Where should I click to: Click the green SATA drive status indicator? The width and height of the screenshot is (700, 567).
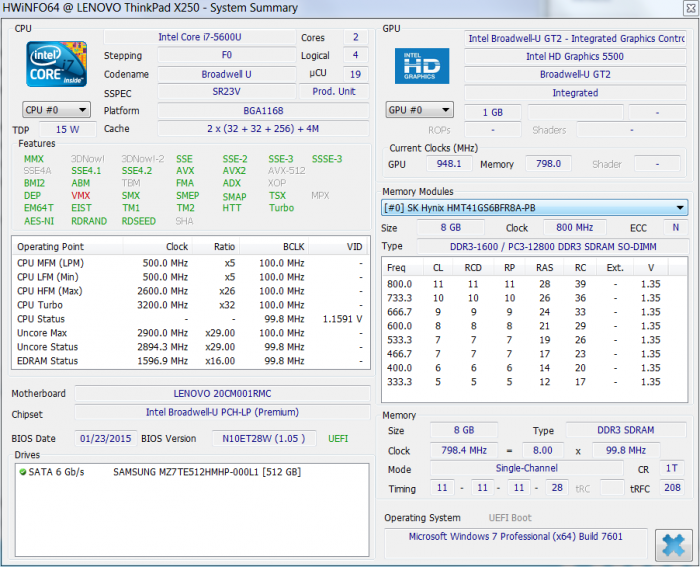coord(22,471)
